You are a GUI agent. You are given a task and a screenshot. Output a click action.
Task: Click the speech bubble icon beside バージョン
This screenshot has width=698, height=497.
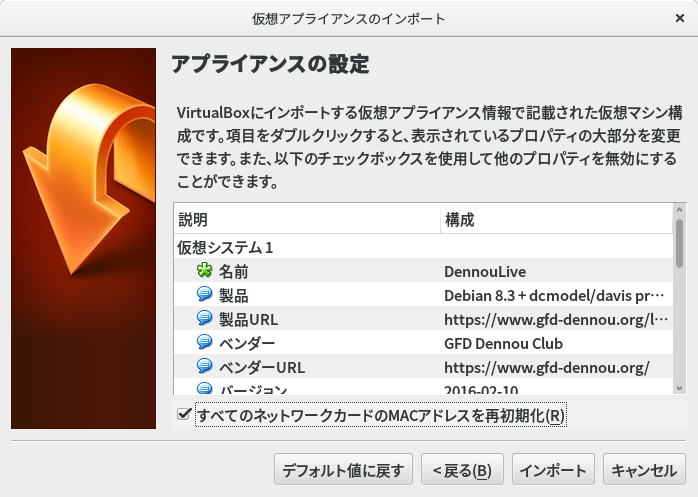point(205,388)
